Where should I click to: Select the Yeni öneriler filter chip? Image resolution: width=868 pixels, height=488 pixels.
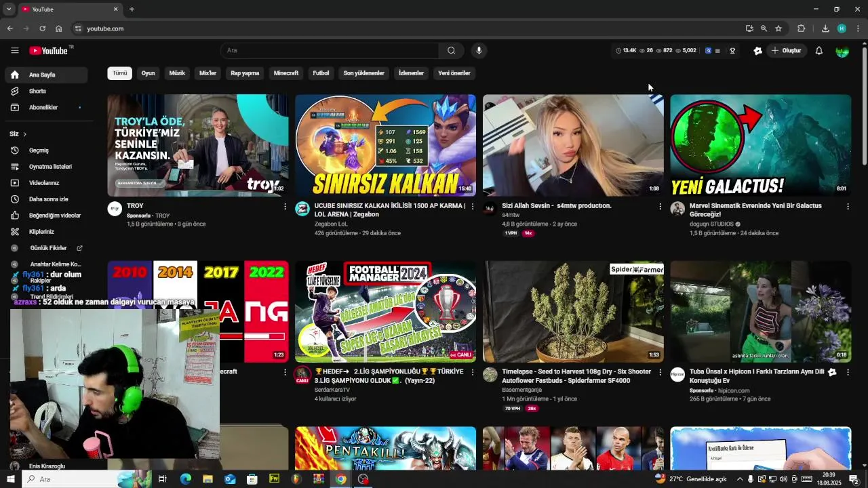pyautogui.click(x=454, y=73)
